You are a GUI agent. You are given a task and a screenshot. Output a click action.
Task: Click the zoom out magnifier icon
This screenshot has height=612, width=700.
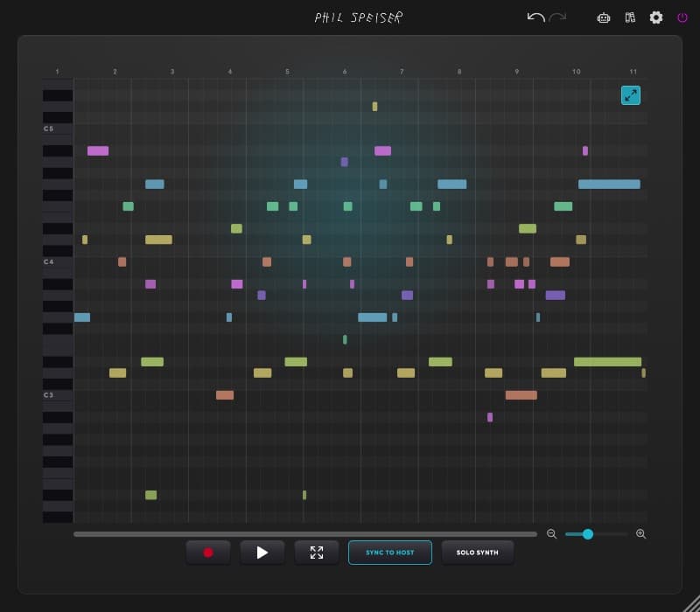click(552, 534)
